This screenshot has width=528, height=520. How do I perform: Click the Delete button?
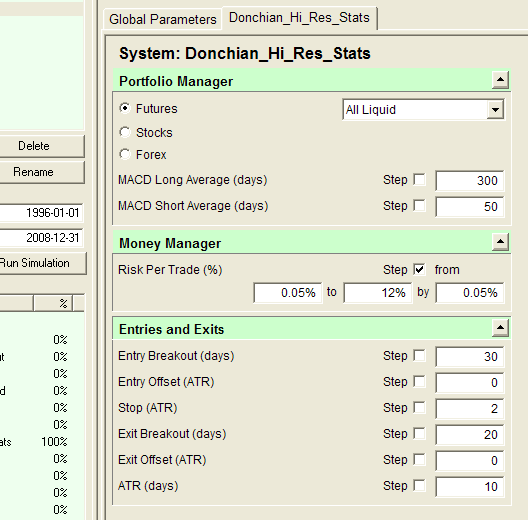[x=42, y=146]
